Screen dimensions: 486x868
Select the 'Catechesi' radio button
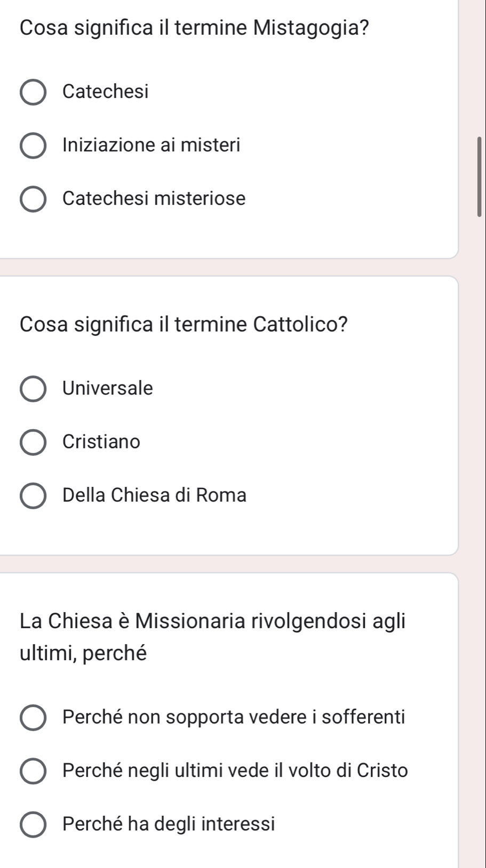tap(33, 92)
